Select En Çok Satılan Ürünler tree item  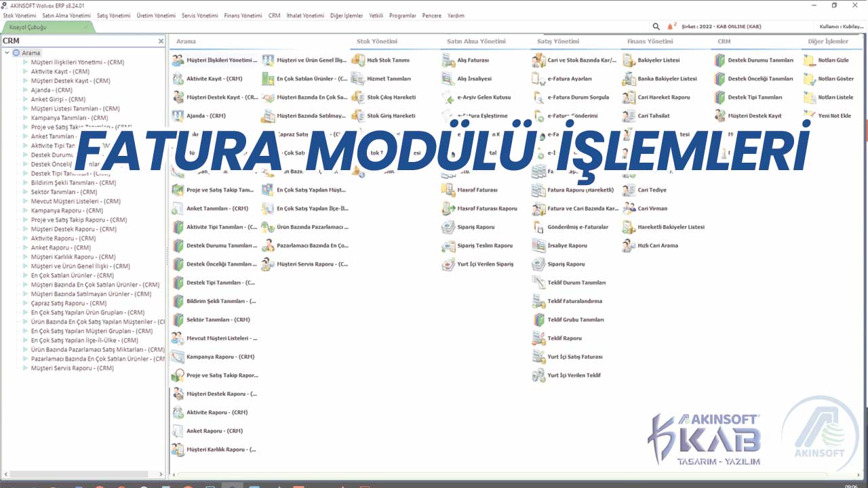(x=73, y=275)
